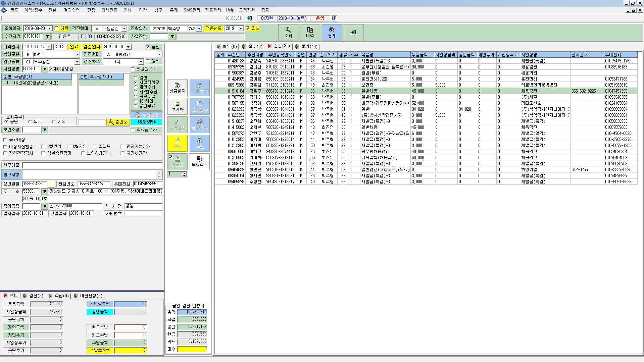This screenshot has height=362, width=644.
Task: Click the 초기화 reset icon button
Action: pos(178,106)
